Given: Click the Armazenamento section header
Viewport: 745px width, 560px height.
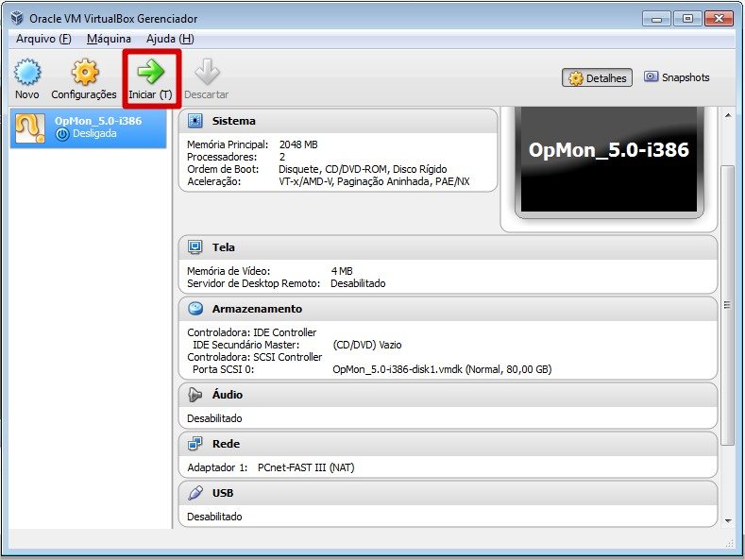Looking at the screenshot, I should pos(448,309).
